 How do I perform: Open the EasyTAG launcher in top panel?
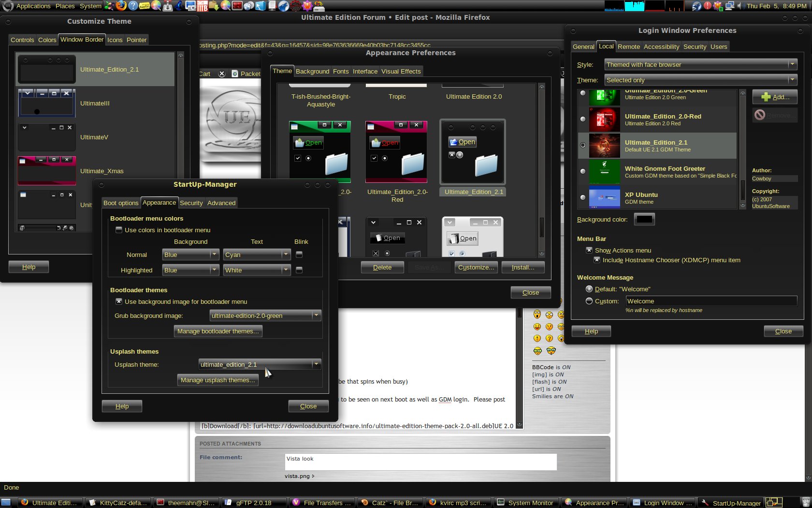coord(145,6)
